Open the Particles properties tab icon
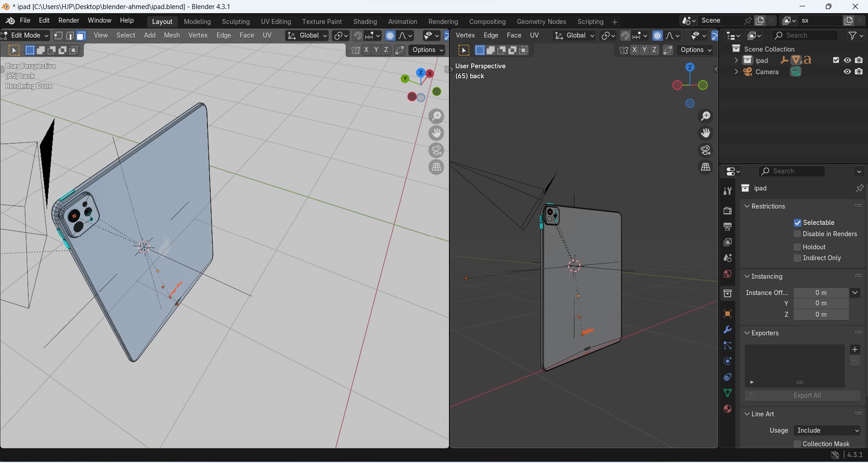Image resolution: width=868 pixels, height=463 pixels. click(728, 346)
